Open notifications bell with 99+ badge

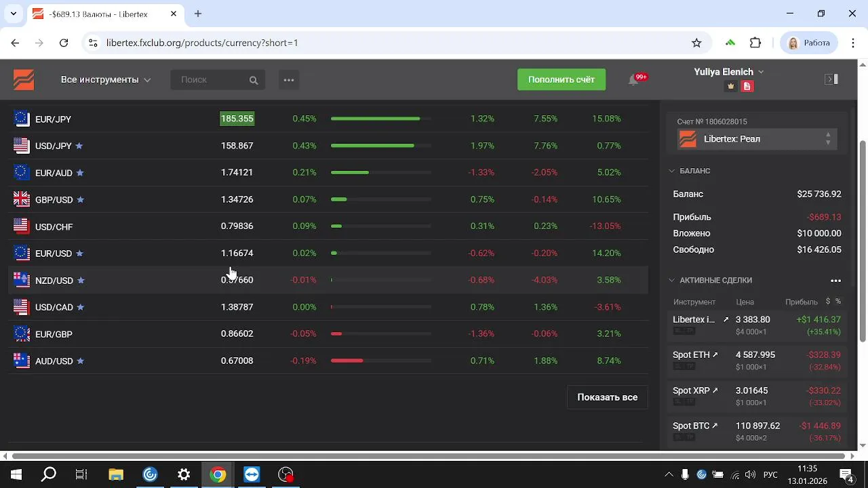pos(634,80)
